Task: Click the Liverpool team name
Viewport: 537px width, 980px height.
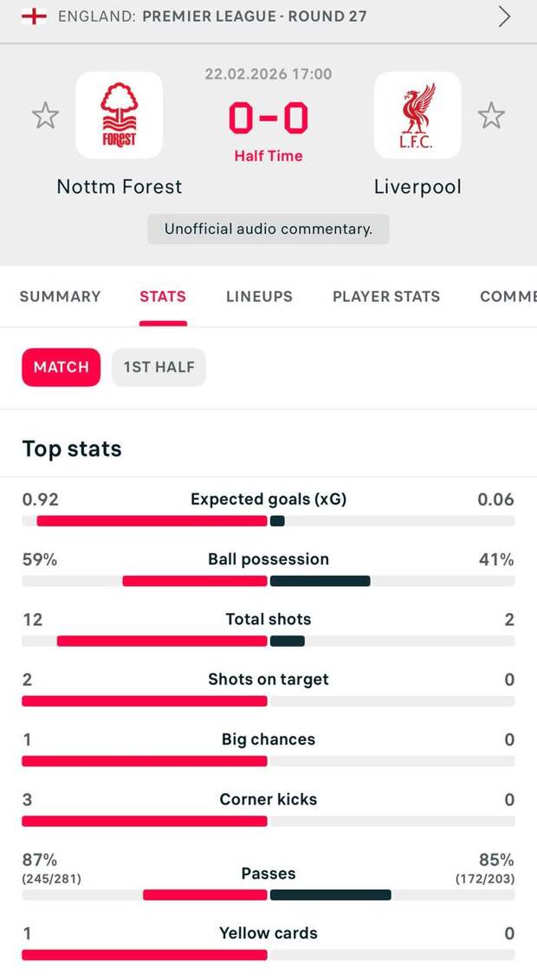Action: coord(417,187)
